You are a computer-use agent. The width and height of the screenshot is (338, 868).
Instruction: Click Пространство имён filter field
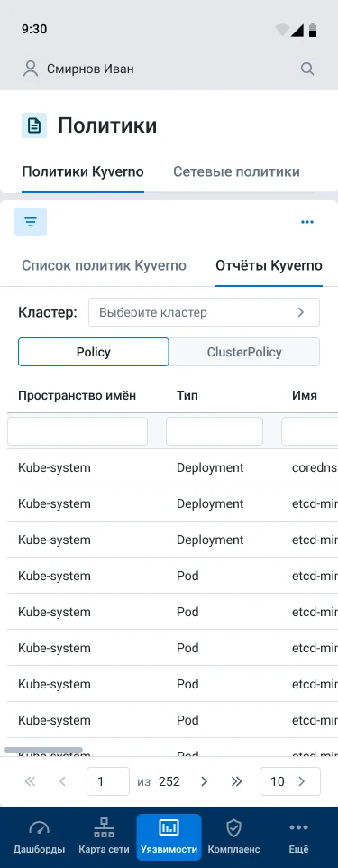[78, 431]
